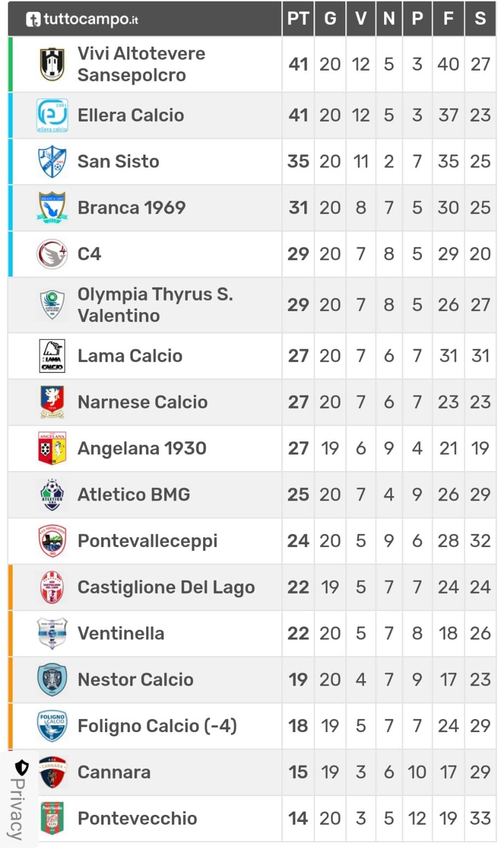
Task: Click the Vivi Altotevere Sansepolcro team crest
Action: 53,64
